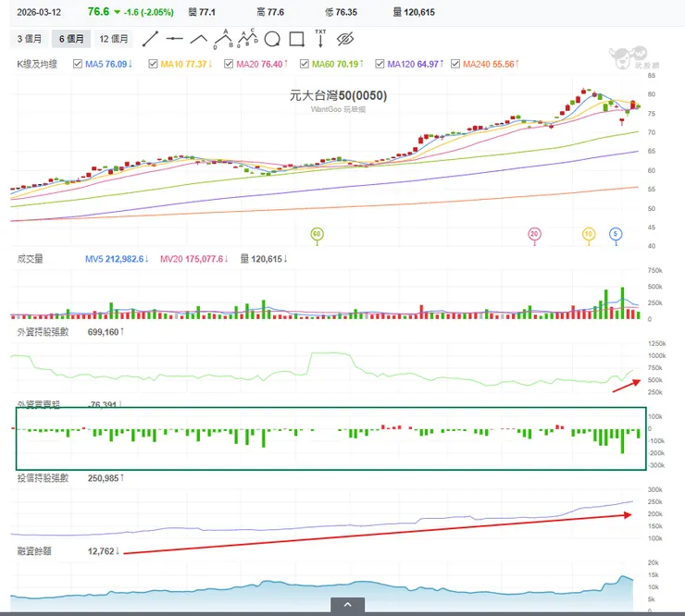The image size is (685, 616).
Task: Click the K線及均線 section label
Action: coord(37,64)
